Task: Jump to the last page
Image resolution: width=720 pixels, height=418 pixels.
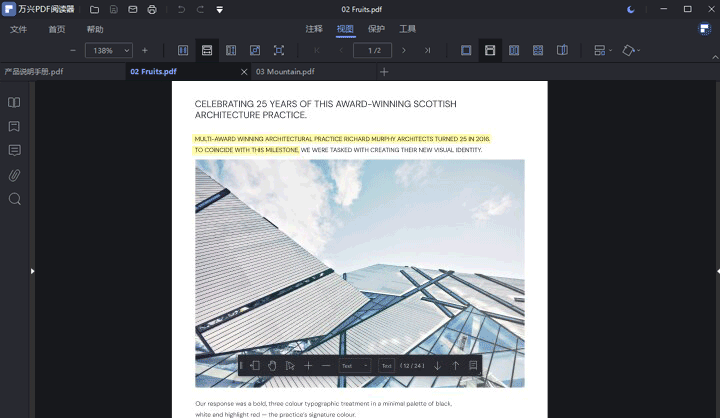Action: pyautogui.click(x=428, y=51)
